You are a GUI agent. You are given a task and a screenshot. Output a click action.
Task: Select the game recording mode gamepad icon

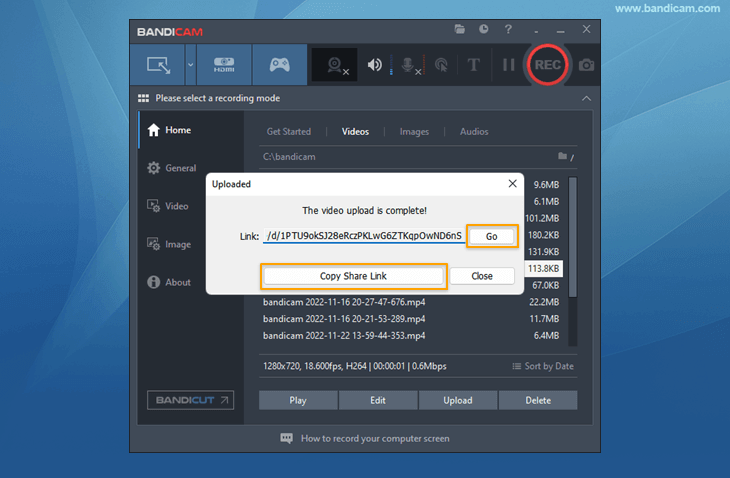(279, 65)
